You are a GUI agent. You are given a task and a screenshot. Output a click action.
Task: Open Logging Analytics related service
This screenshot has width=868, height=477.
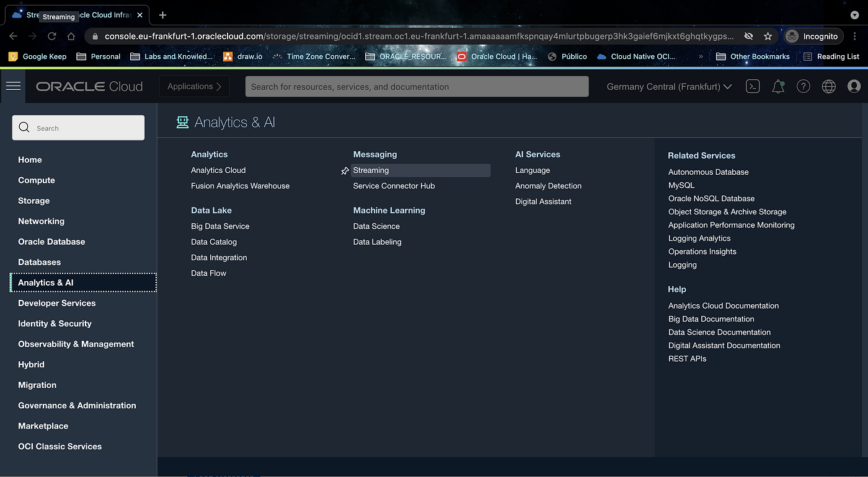tap(699, 239)
